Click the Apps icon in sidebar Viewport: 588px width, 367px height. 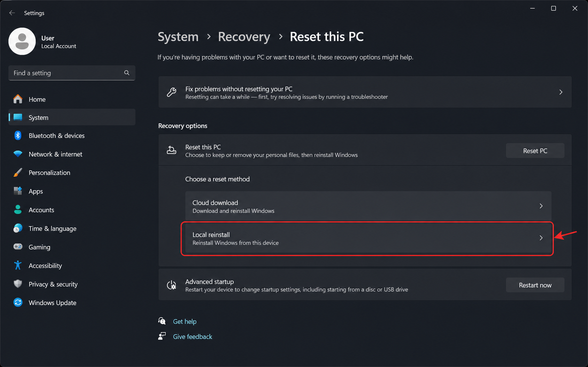click(x=18, y=191)
